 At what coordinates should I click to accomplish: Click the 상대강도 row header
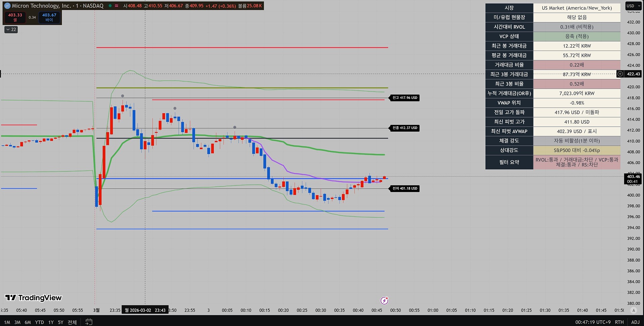[509, 150]
